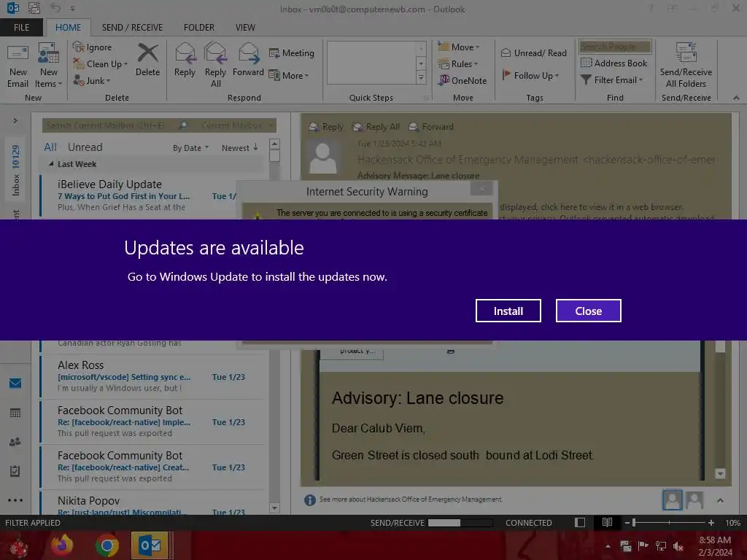
Task: Click the zoom out minus button
Action: [x=627, y=523]
